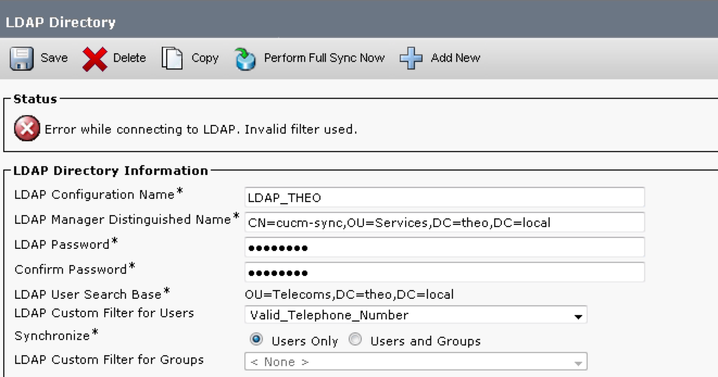
Task: Click the Perform Full Sync Now icon
Action: 245,59
